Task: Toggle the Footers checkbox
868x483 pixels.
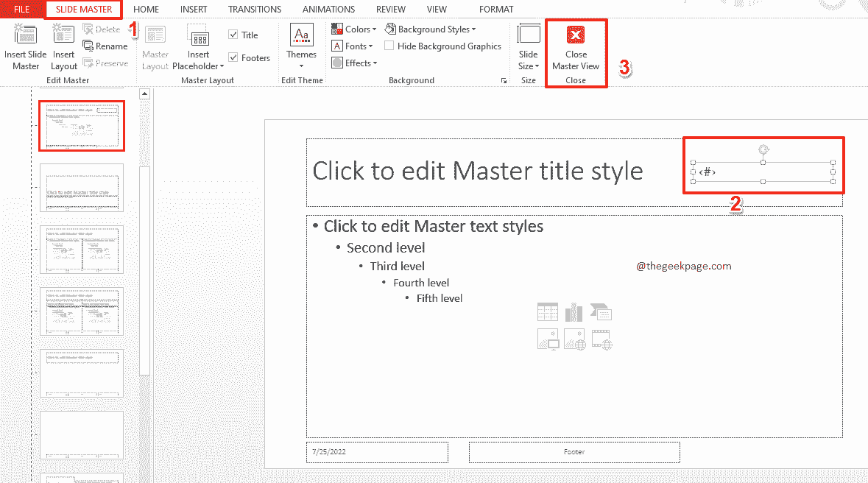Action: [233, 57]
